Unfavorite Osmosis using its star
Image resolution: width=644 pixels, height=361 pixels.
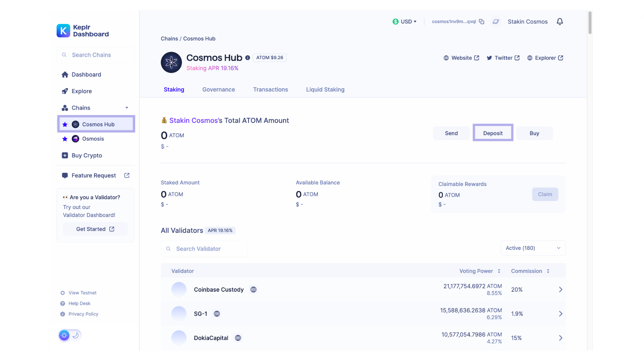click(65, 139)
